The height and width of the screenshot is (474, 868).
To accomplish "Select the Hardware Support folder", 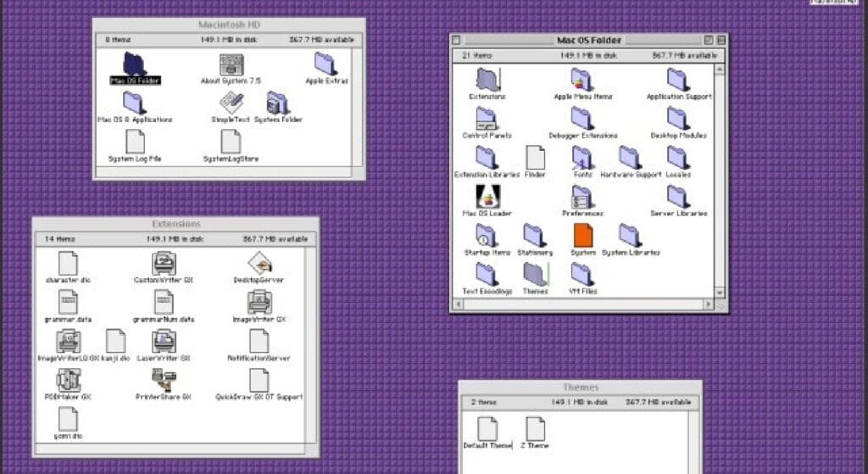I will [x=630, y=158].
